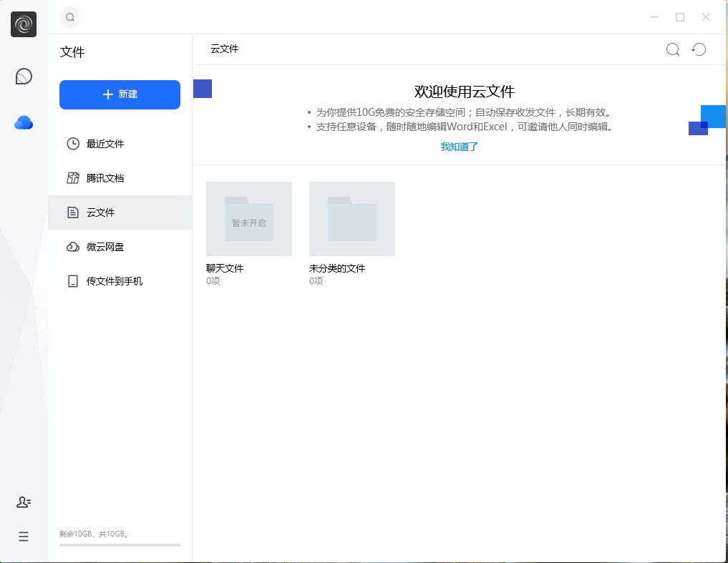Screen dimensions: 728x563
Task: Open 最近文件 recent files
Action: point(120,144)
